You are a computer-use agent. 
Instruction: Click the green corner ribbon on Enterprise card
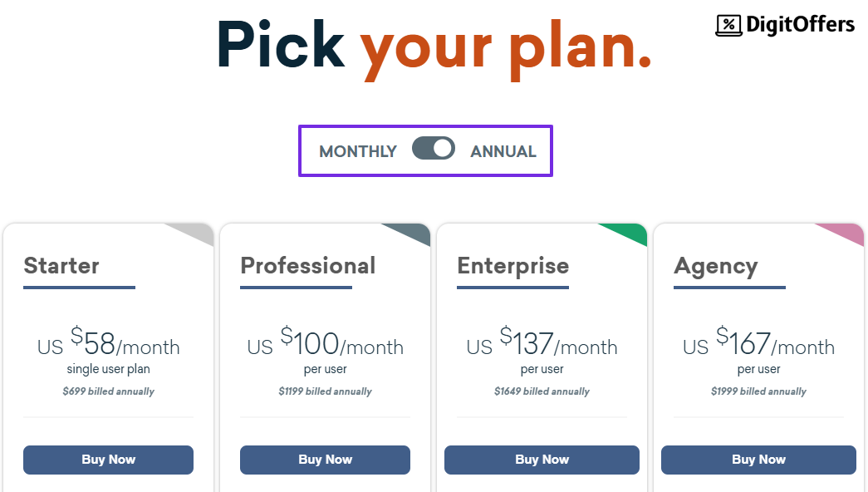630,235
